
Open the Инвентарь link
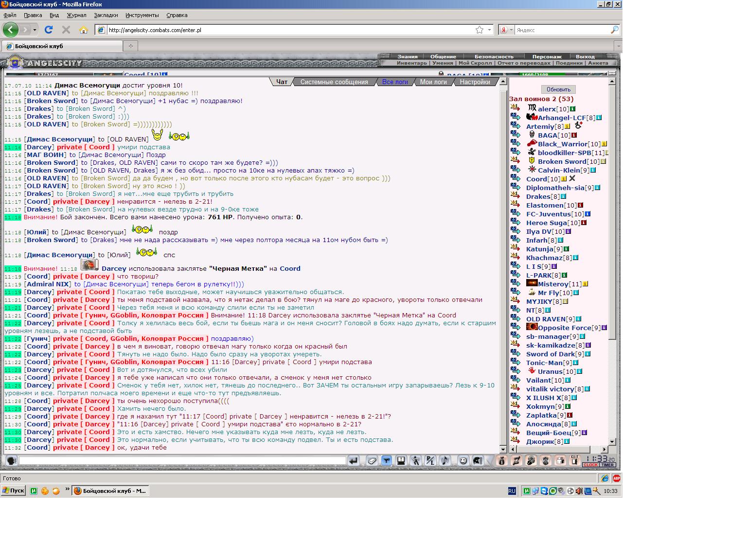tap(411, 63)
